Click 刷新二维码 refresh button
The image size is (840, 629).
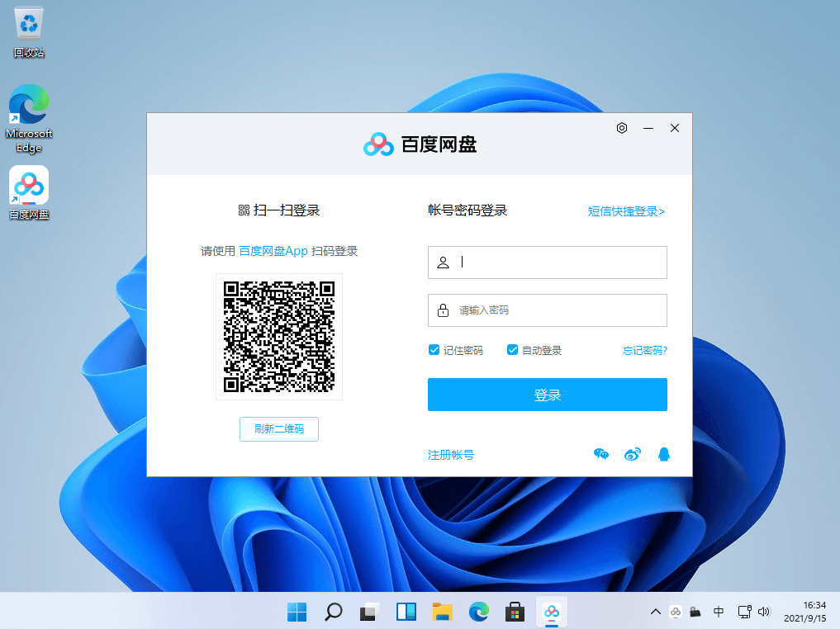tap(278, 428)
